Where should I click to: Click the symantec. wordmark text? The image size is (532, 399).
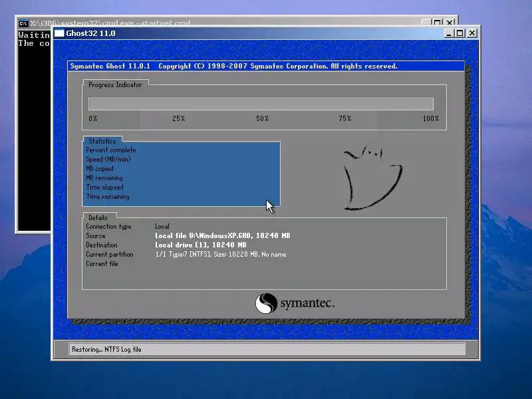click(307, 303)
